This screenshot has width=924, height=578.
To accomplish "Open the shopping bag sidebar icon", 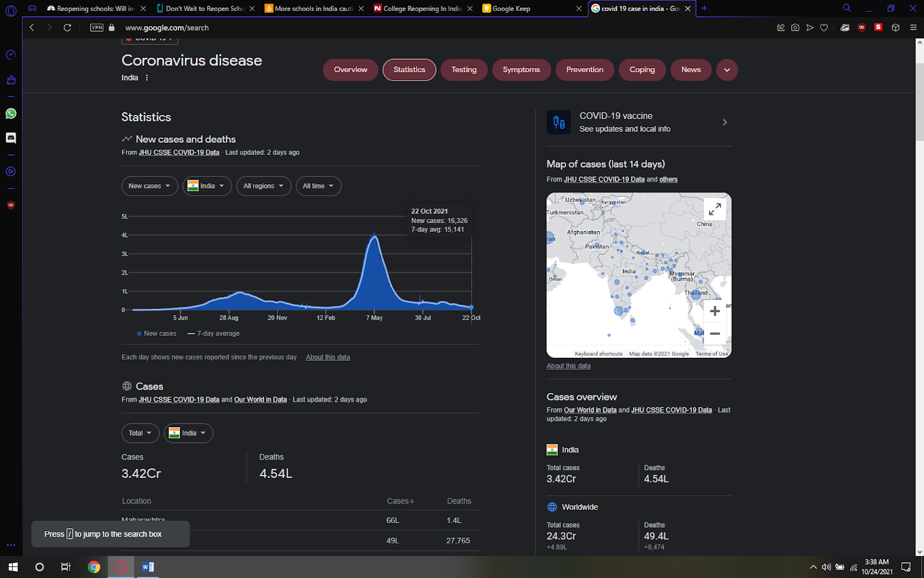I will pyautogui.click(x=10, y=80).
